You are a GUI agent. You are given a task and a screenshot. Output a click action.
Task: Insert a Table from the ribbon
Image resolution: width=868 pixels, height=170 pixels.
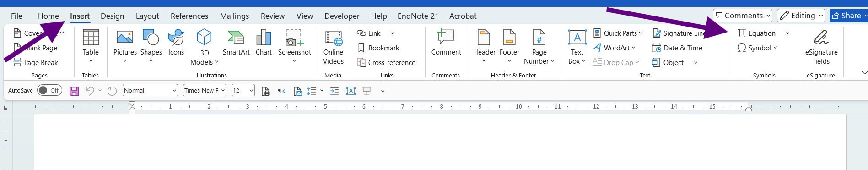pos(91,46)
